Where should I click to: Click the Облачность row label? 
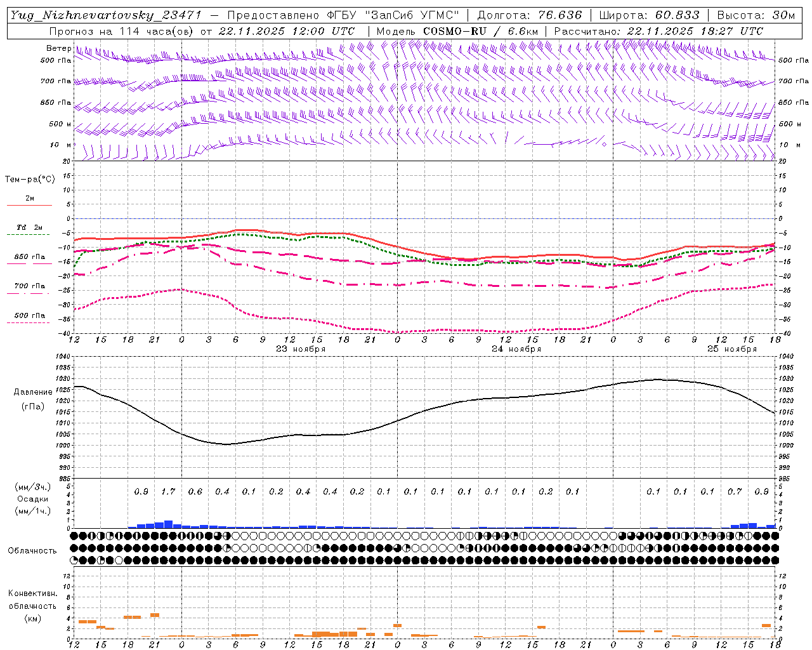32,551
